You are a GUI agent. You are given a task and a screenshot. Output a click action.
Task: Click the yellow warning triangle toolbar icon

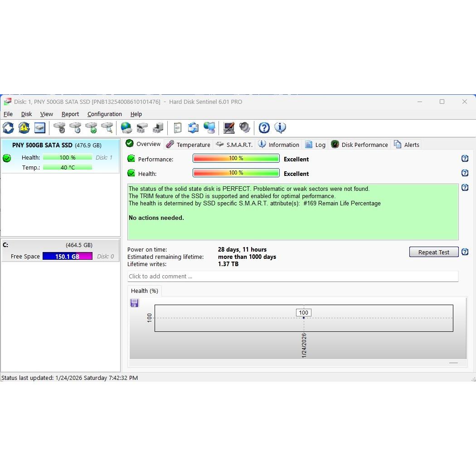click(24, 128)
